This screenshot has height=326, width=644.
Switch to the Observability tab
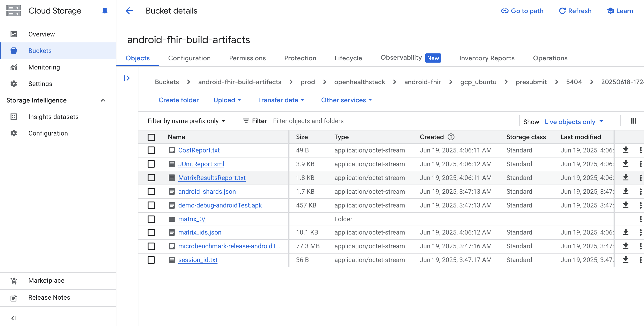click(410, 58)
